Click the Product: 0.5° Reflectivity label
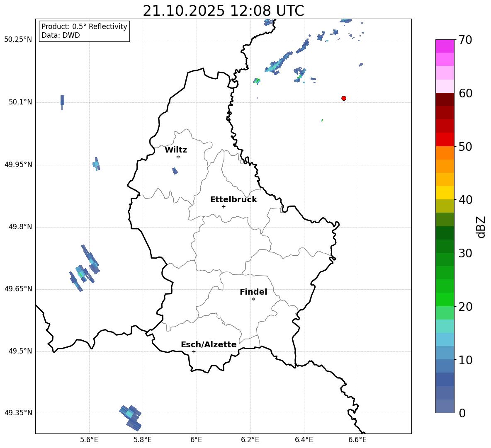The width and height of the screenshot is (491, 448). (84, 26)
